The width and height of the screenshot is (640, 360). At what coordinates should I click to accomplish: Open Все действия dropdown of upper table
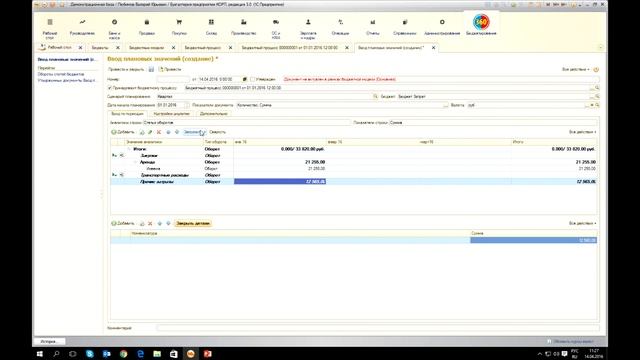(x=582, y=132)
